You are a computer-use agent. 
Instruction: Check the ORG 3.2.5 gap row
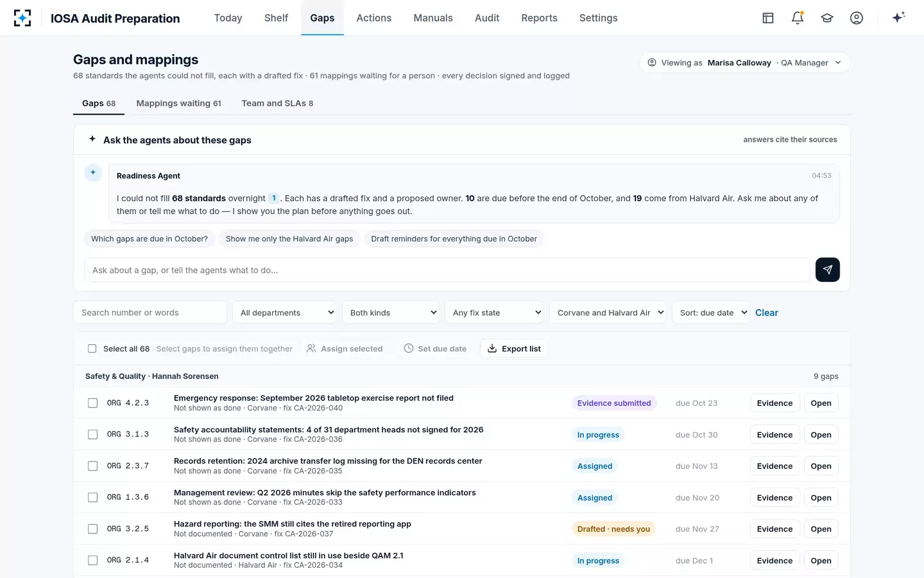[x=92, y=529]
